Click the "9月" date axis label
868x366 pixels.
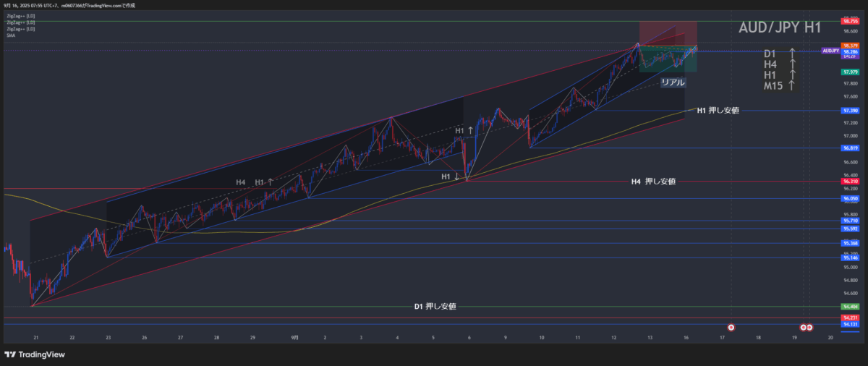pyautogui.click(x=295, y=338)
